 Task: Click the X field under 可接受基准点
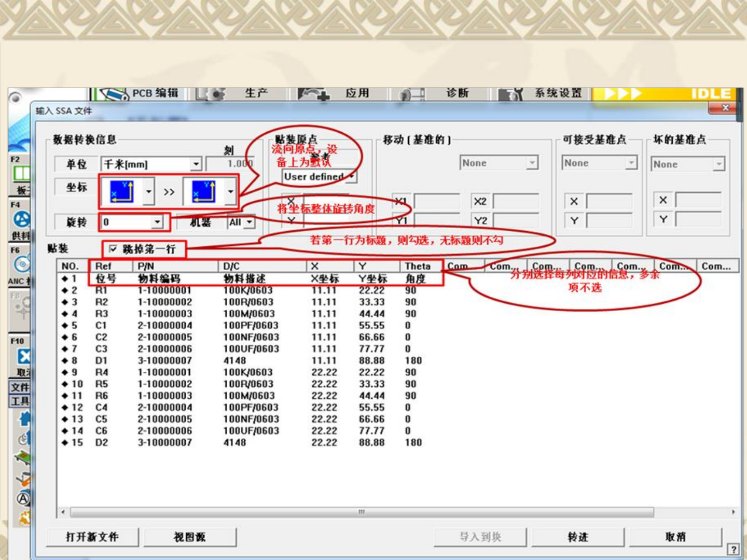click(609, 201)
